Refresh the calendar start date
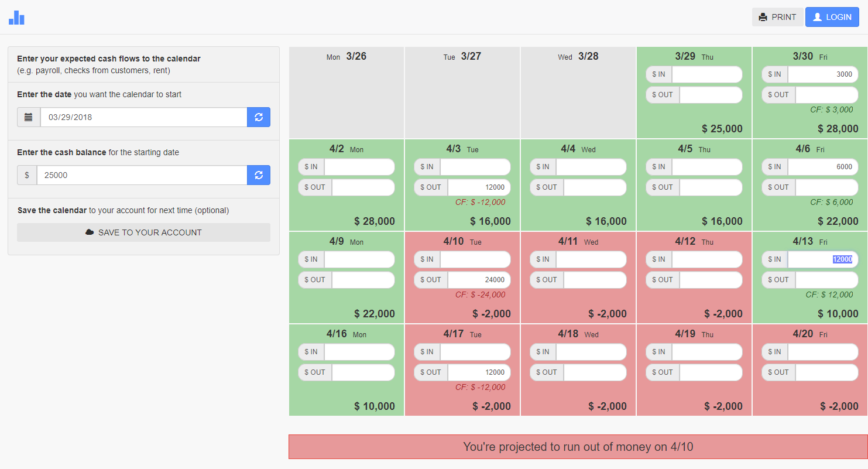The width and height of the screenshot is (868, 469). [x=259, y=117]
